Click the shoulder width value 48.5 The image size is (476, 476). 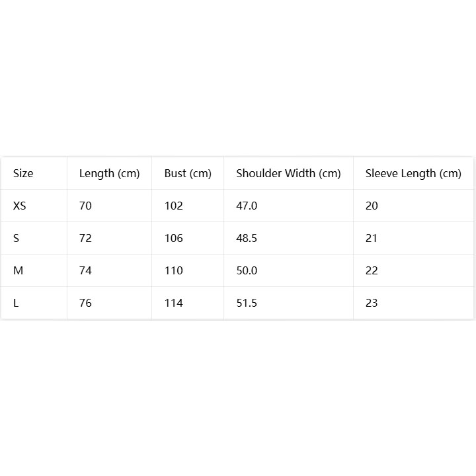[247, 238]
